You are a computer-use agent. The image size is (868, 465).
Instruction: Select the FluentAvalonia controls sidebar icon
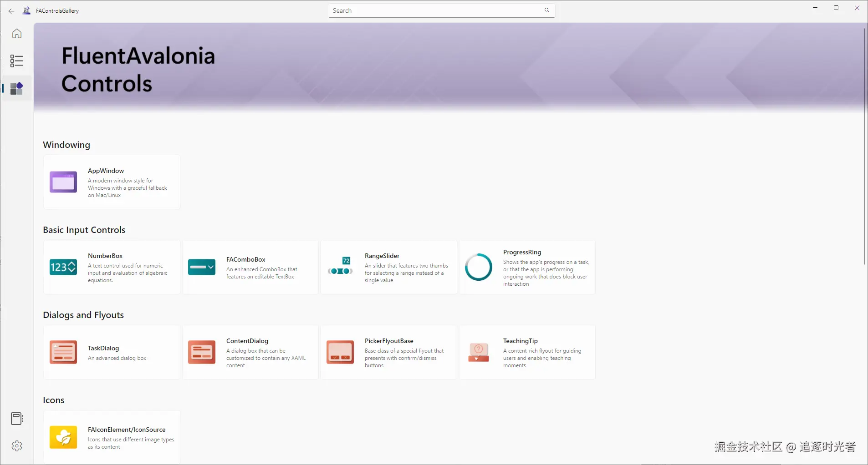click(17, 88)
